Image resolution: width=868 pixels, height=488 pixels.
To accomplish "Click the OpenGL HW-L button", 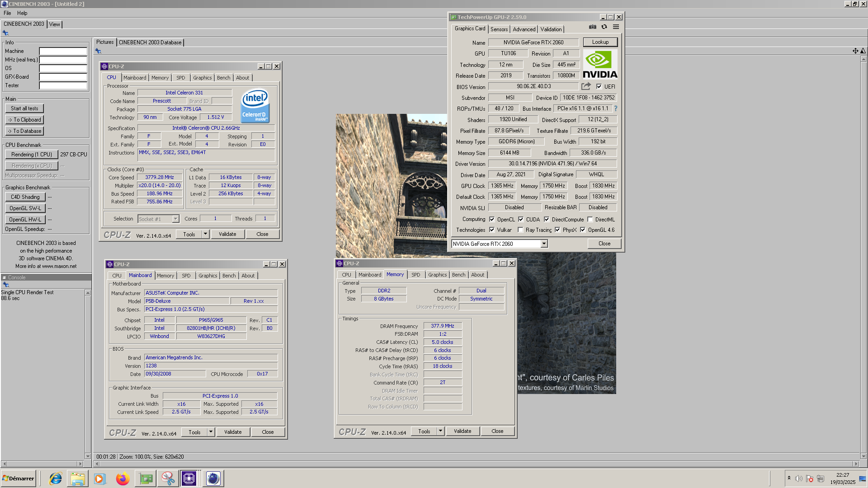I will tap(25, 220).
